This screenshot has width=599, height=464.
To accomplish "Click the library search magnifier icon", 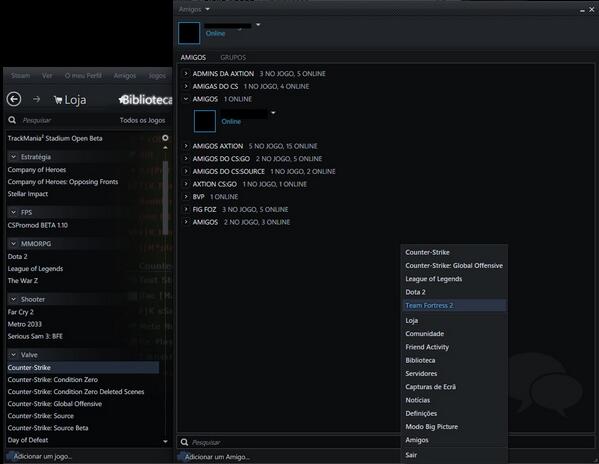I will 12,120.
